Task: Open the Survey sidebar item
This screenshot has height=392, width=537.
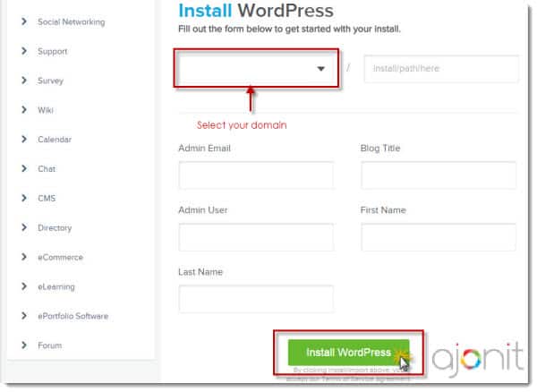Action: [51, 81]
